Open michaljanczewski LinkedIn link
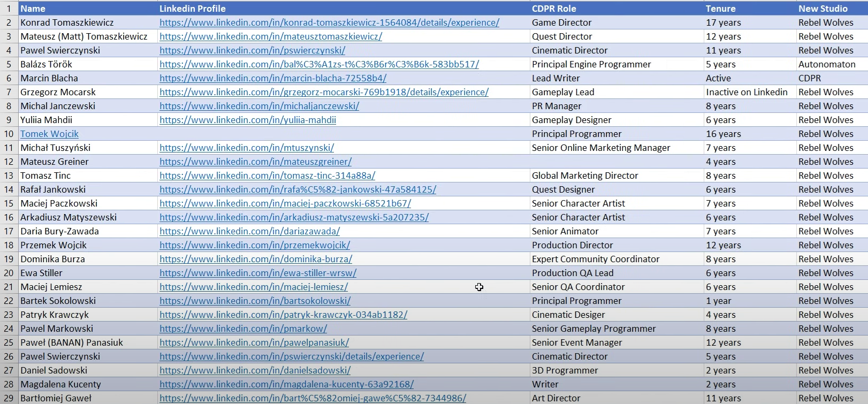868x404 pixels. [x=259, y=106]
